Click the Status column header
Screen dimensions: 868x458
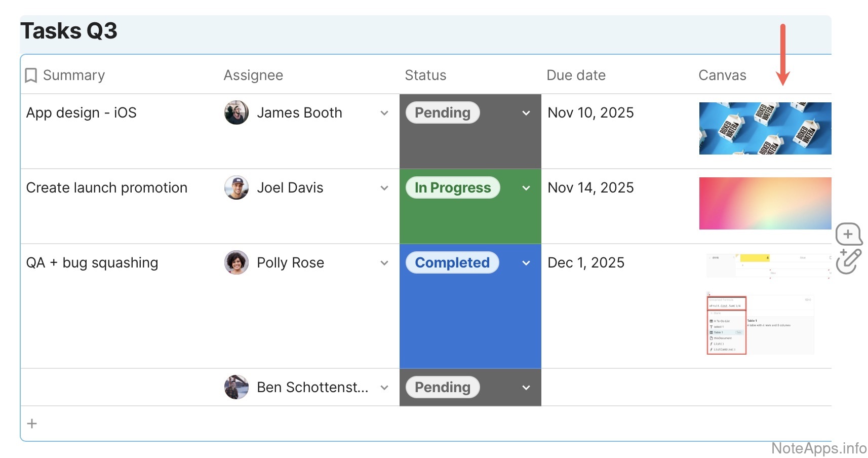(x=425, y=75)
